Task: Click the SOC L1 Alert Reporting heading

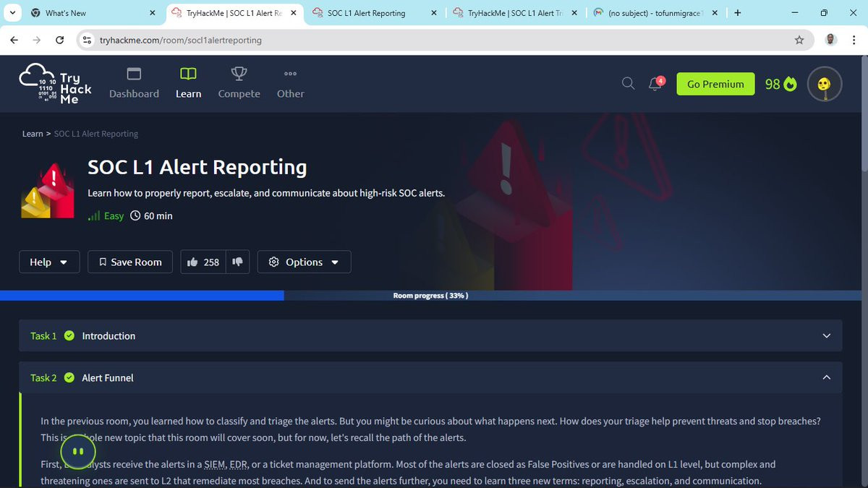Action: [197, 167]
